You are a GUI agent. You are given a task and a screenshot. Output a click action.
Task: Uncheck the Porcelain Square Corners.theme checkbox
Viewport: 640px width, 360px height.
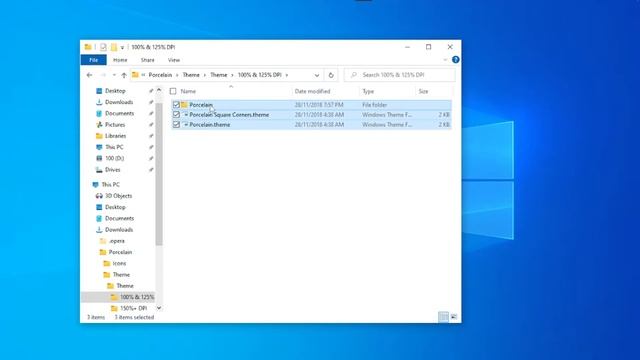(176, 115)
